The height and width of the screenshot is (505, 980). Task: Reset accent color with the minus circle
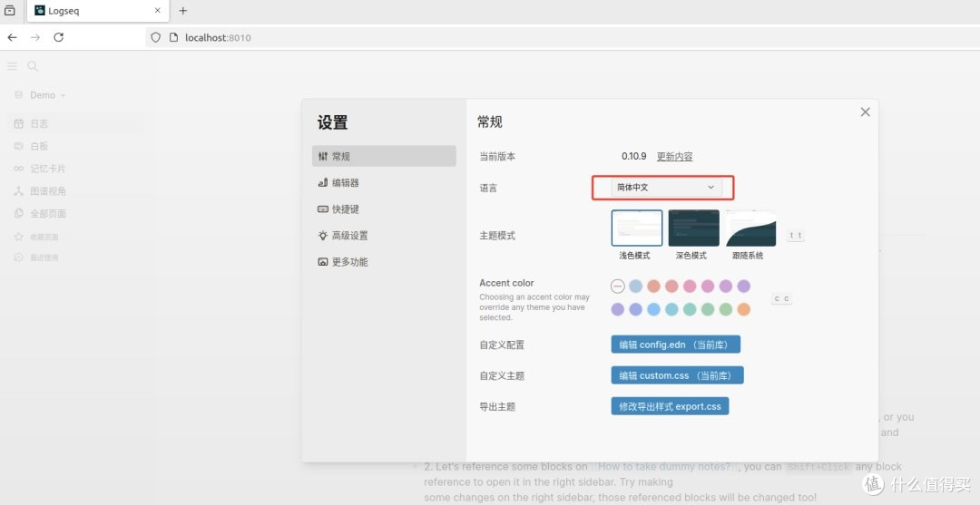pos(618,286)
